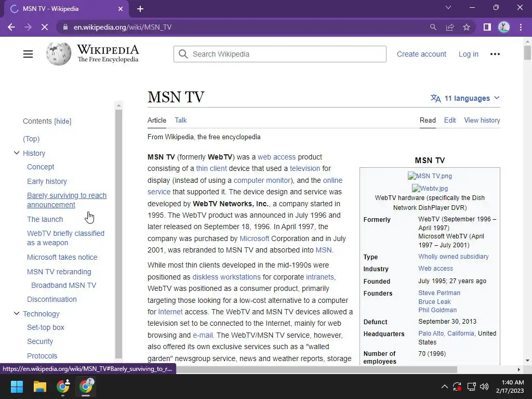This screenshot has height=399, width=532.
Task: Follow the thin client link
Action: click(211, 168)
